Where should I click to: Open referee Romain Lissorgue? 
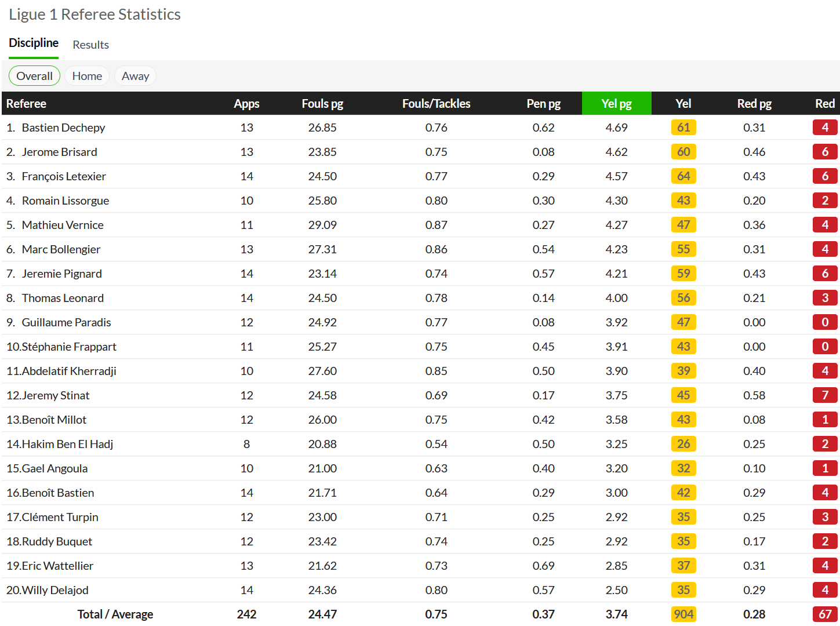66,201
